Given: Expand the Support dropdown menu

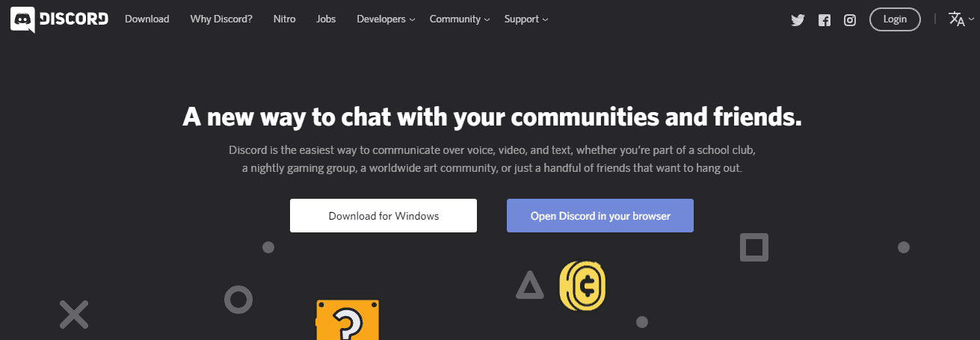Looking at the screenshot, I should [526, 19].
